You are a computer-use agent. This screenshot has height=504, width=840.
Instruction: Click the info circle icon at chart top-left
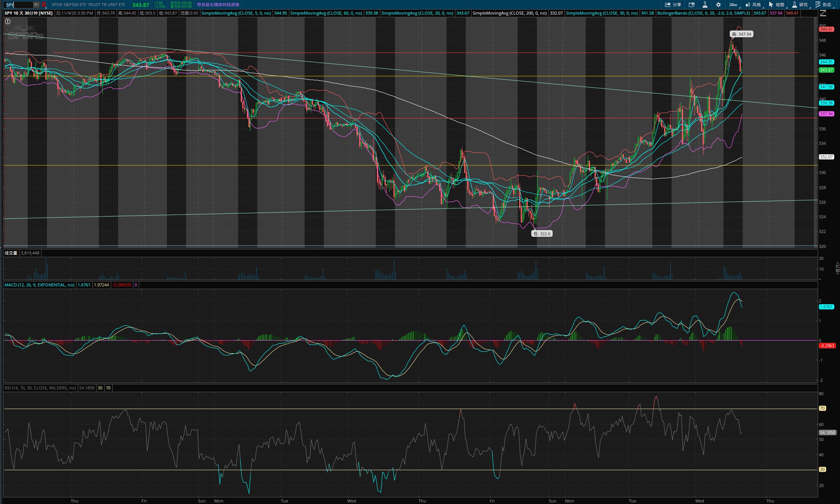click(x=8, y=22)
